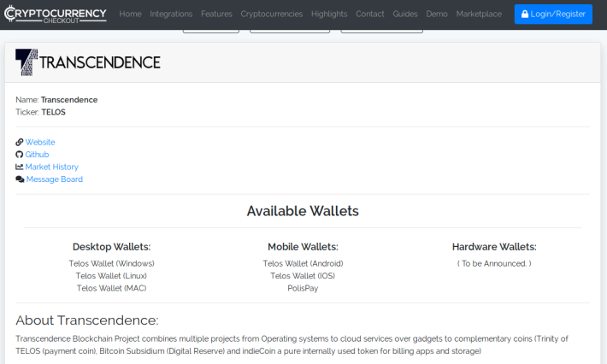This screenshot has width=607, height=364.
Task: Select Telos Wallet (IOS)
Action: coord(303,276)
